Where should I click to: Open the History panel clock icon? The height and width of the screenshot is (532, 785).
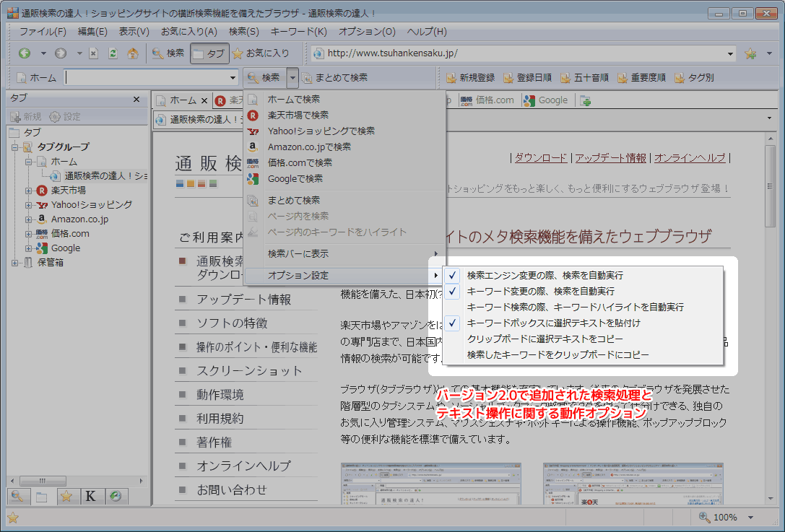[115, 496]
